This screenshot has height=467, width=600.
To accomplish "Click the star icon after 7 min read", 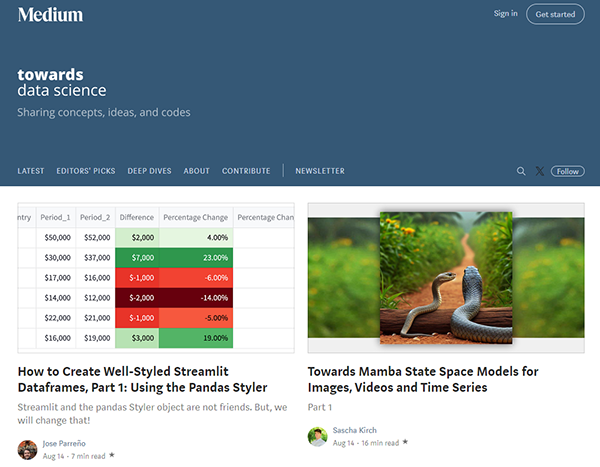I will [x=112, y=455].
